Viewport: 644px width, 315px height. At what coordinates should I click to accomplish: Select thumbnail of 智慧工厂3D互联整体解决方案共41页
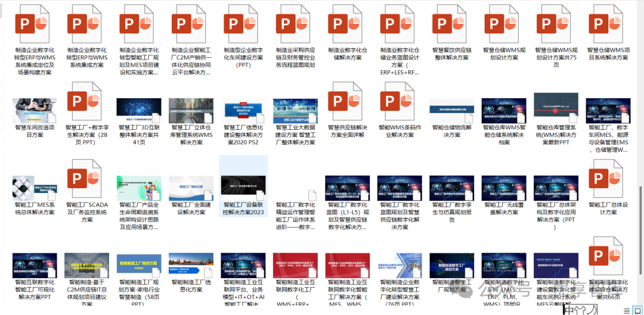(139, 111)
